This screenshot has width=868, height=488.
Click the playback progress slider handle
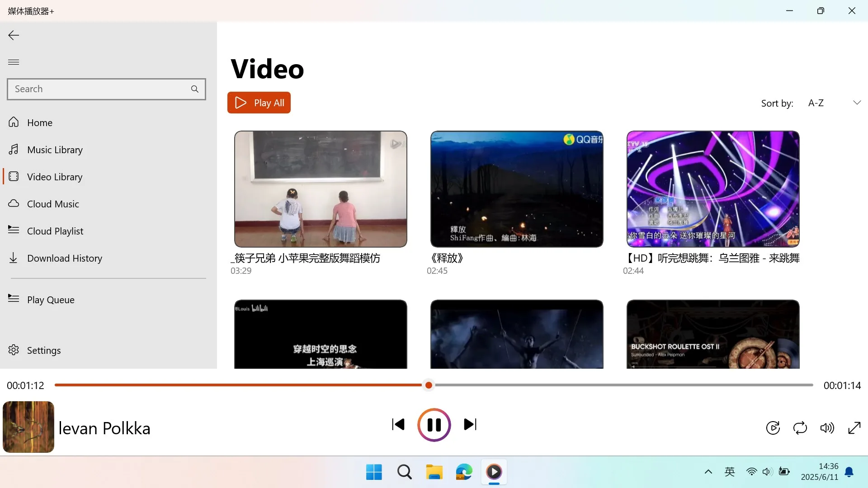(429, 385)
